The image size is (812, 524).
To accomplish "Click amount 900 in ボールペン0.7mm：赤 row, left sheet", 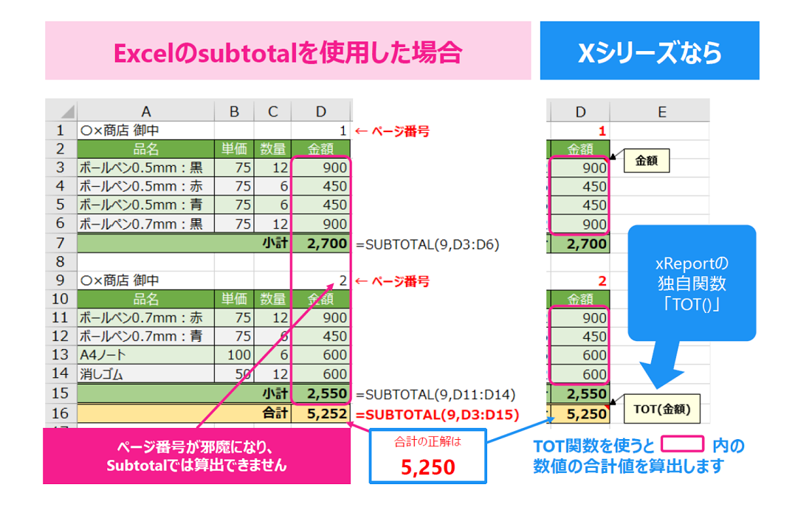I will [x=321, y=317].
